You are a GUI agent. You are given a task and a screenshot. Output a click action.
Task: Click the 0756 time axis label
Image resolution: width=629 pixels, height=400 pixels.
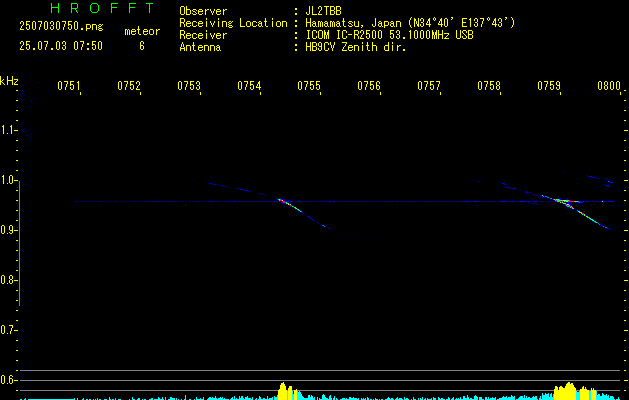tap(368, 86)
